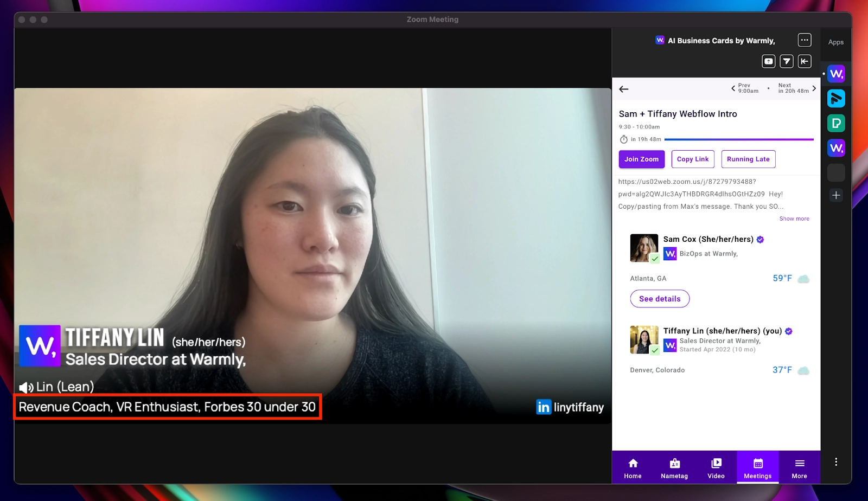Click verified badge beside Sam Cox
868x501 pixels.
click(760, 240)
